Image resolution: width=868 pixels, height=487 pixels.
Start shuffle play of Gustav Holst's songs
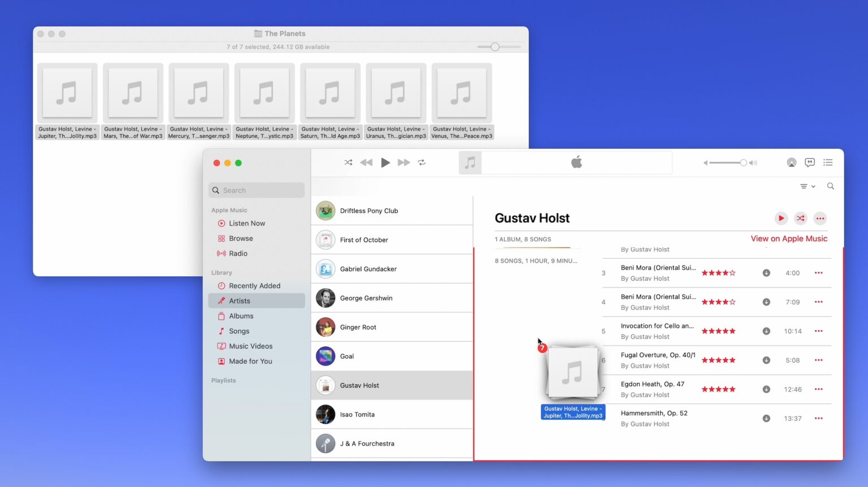(x=800, y=218)
